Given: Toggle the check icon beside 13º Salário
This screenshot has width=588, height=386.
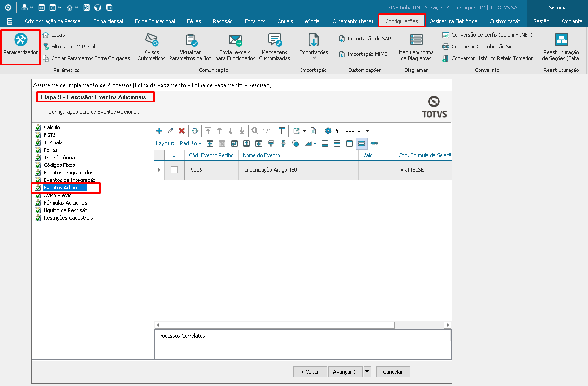Looking at the screenshot, I should [38, 142].
